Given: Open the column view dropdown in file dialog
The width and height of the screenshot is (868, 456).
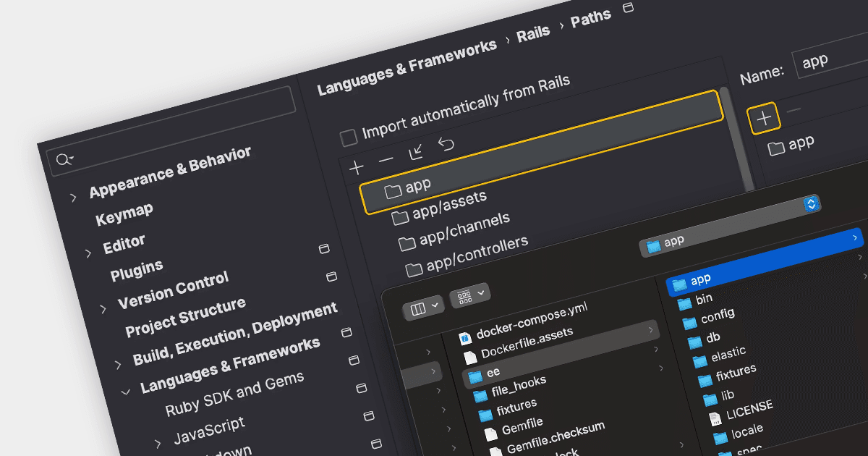Looking at the screenshot, I should pos(423,308).
